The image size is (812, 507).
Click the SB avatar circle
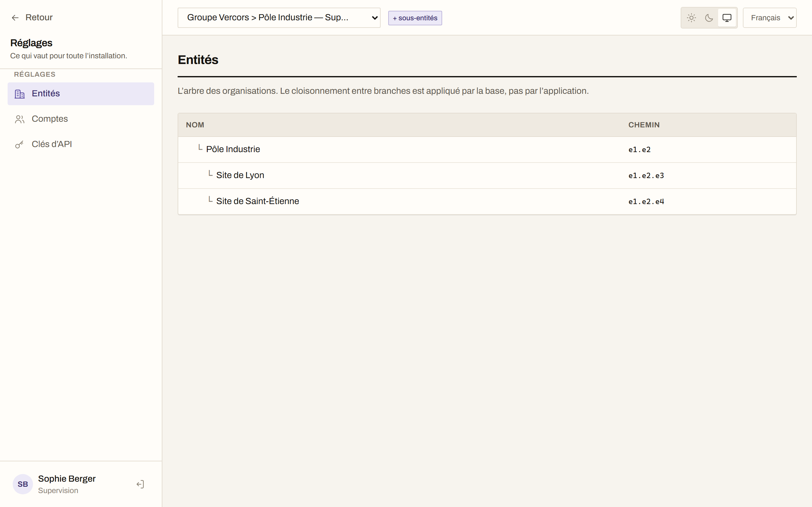click(x=23, y=484)
